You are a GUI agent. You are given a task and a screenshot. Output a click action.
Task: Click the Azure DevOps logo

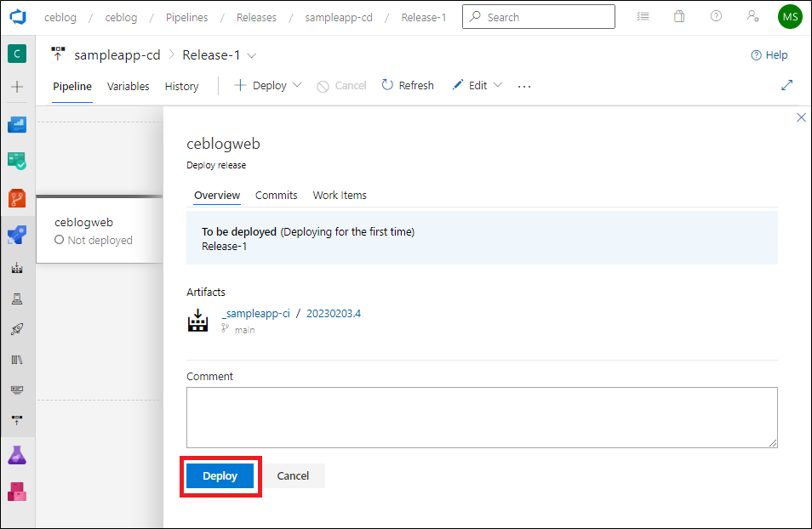coord(18,17)
